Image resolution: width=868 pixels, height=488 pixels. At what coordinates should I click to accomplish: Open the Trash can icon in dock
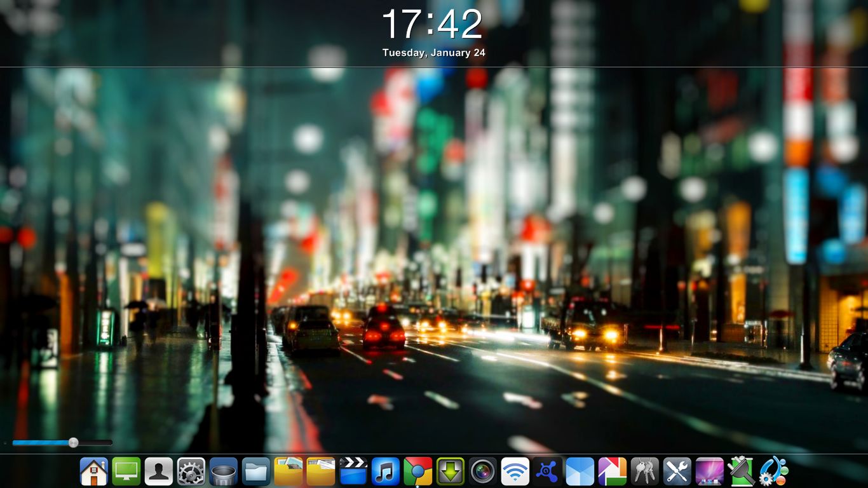224,471
